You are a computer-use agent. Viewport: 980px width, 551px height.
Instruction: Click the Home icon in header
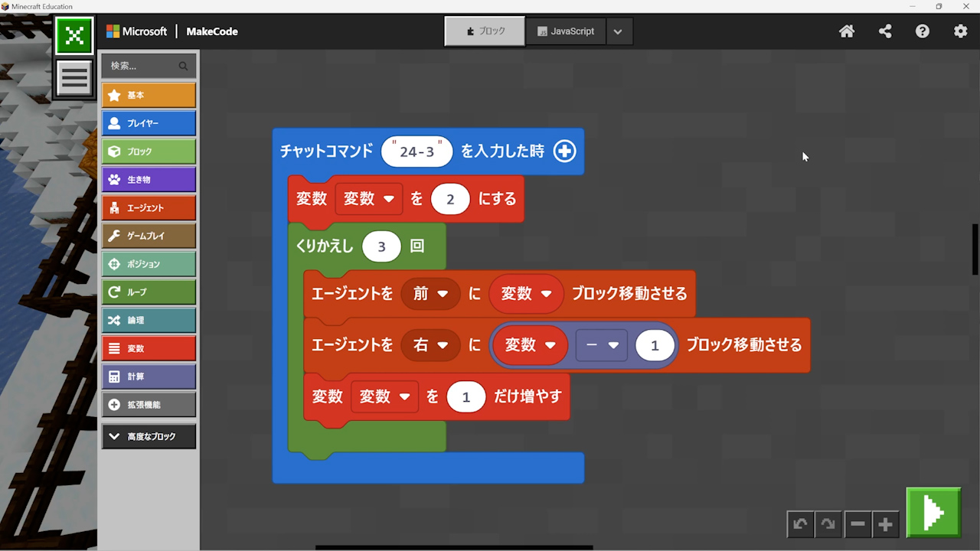click(x=847, y=31)
